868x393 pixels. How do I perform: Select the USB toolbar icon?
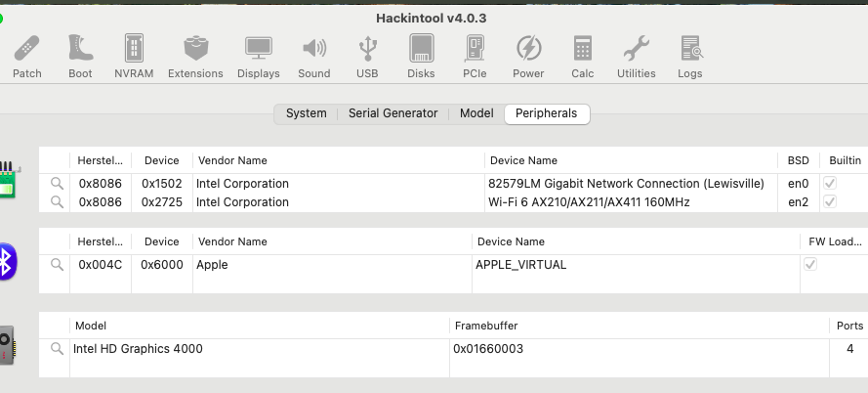(367, 56)
